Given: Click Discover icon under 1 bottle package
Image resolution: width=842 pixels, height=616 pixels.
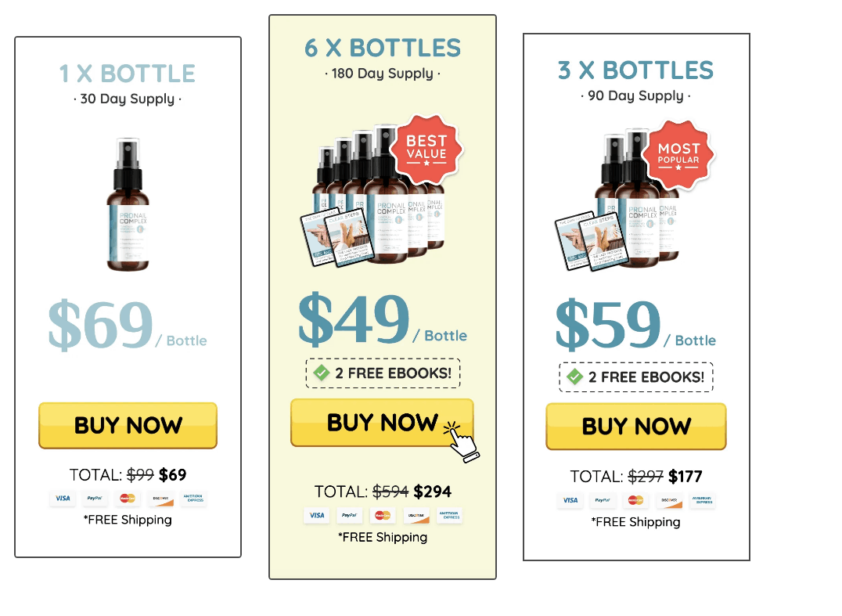Looking at the screenshot, I should [x=160, y=499].
